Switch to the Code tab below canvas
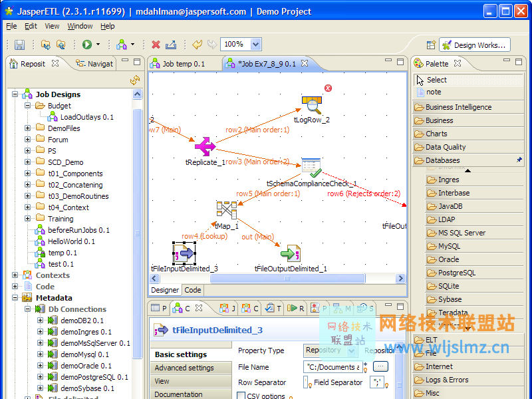Screen dimensions: 532x399 pyautogui.click(x=193, y=290)
